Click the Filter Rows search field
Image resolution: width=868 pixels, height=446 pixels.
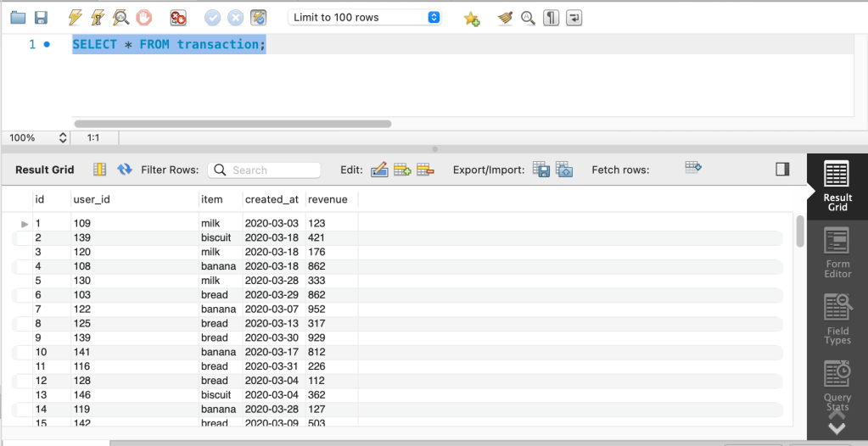[265, 170]
